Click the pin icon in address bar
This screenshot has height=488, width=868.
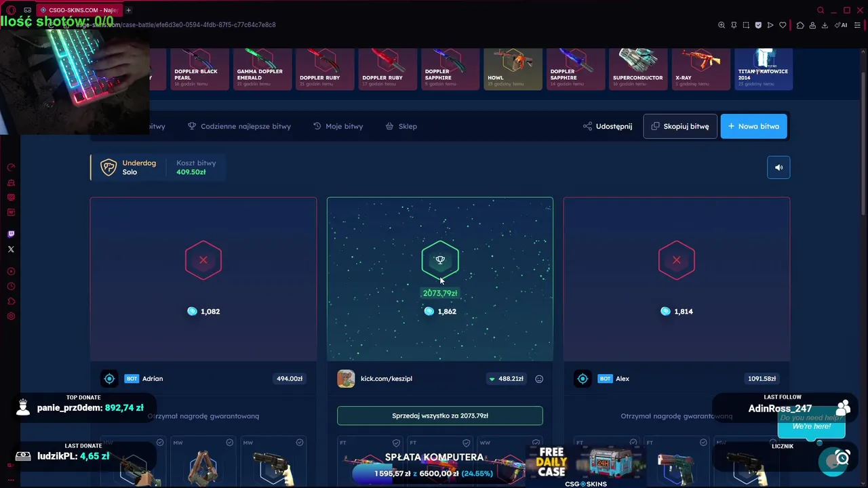click(734, 25)
